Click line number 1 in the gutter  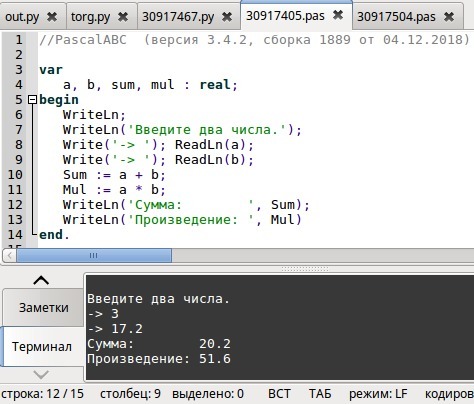point(19,40)
